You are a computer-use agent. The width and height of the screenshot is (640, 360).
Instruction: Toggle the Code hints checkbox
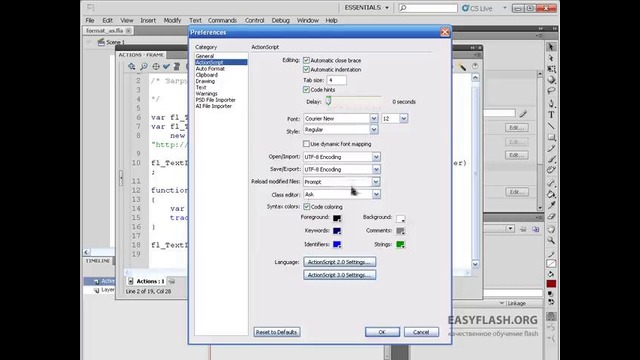pyautogui.click(x=306, y=89)
